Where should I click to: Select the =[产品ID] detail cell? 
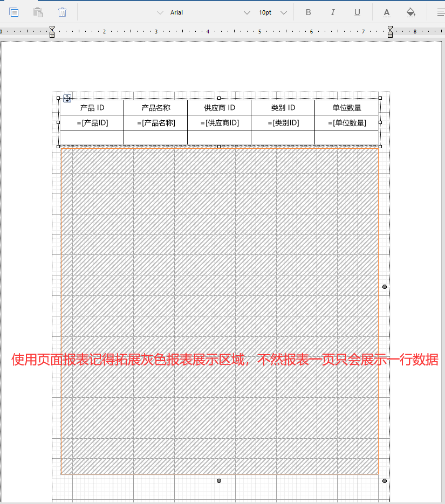tap(92, 123)
